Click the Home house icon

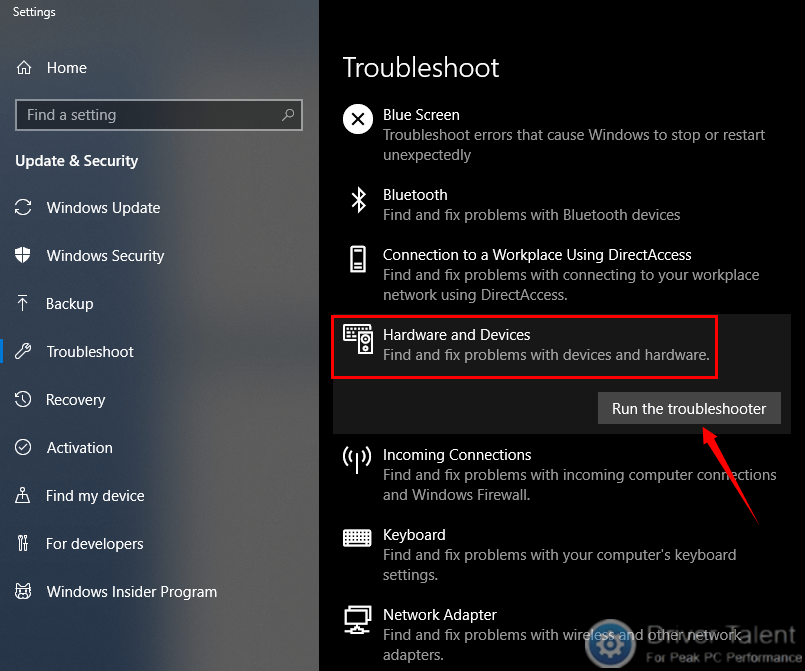tap(24, 67)
